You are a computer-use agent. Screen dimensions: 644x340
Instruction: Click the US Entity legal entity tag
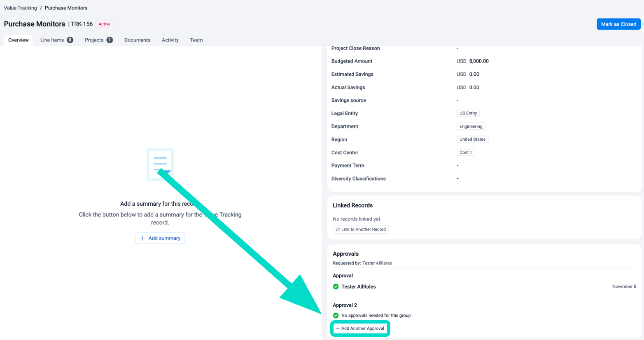(x=468, y=114)
